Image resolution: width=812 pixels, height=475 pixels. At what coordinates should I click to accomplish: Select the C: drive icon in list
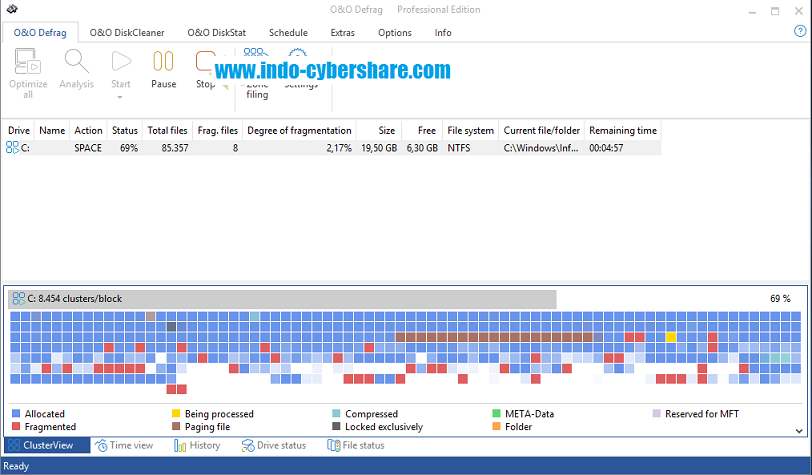[12, 148]
